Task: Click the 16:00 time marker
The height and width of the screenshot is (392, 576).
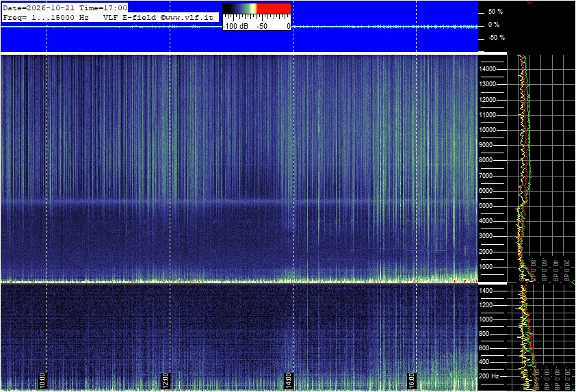Action: (x=411, y=380)
